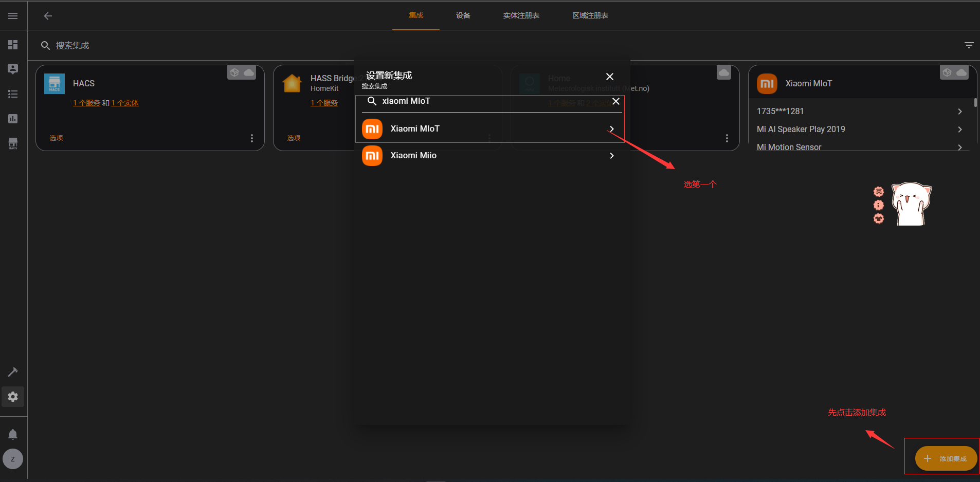Click the Xiaomi MIoT card scrollbar

tap(975, 103)
